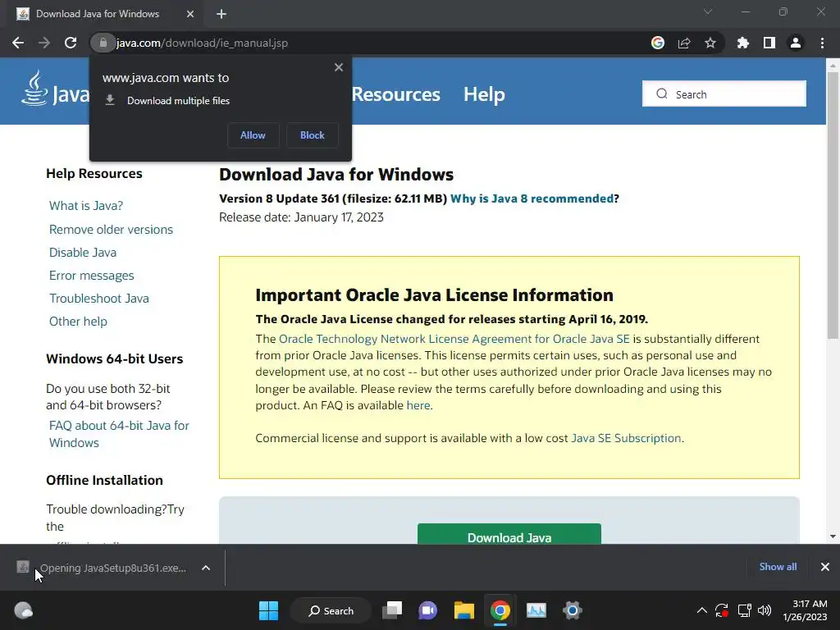Open the Troubleshoot Java link
The height and width of the screenshot is (630, 840).
click(99, 299)
